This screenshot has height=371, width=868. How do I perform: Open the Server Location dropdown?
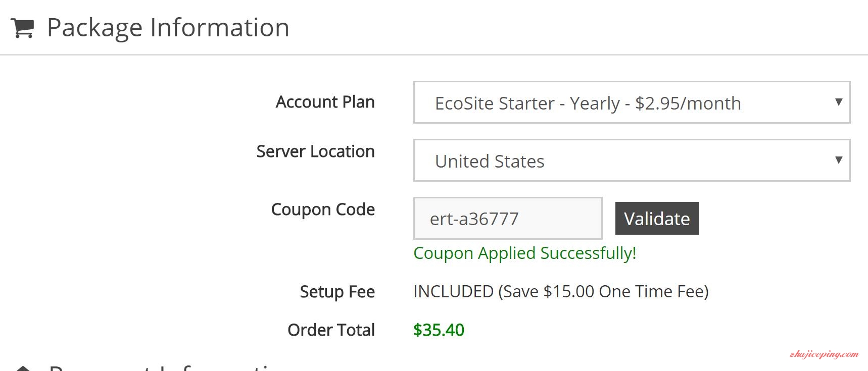[x=632, y=160]
